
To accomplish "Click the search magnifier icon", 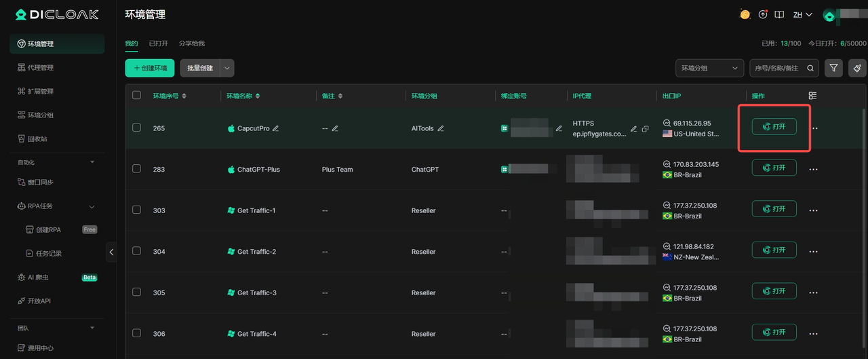I will [812, 68].
